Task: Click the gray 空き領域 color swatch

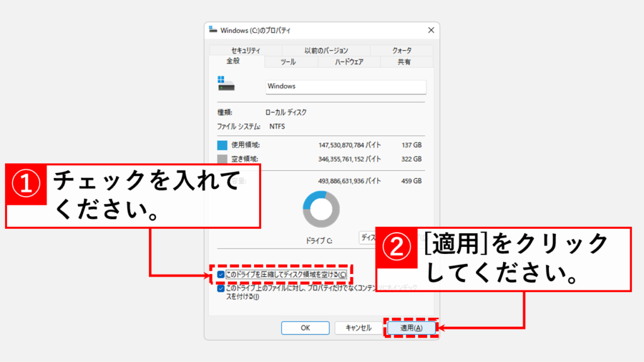Action: click(x=222, y=159)
